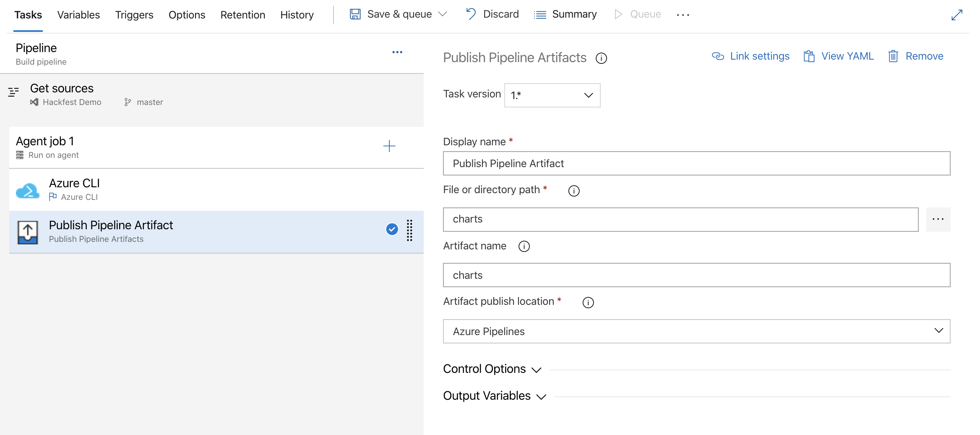Screen dimensions: 980x435
Task: Click the Hackfest Demo repository icon
Action: pyautogui.click(x=34, y=102)
